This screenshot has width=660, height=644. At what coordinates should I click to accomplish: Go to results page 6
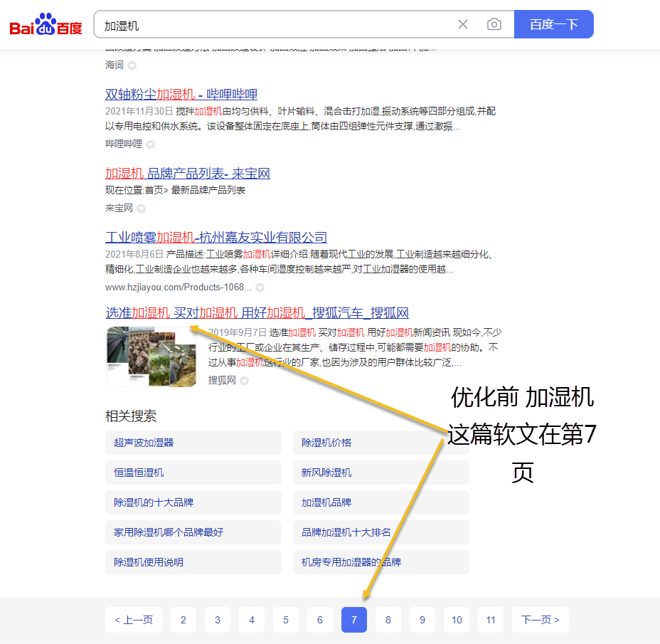coord(320,620)
